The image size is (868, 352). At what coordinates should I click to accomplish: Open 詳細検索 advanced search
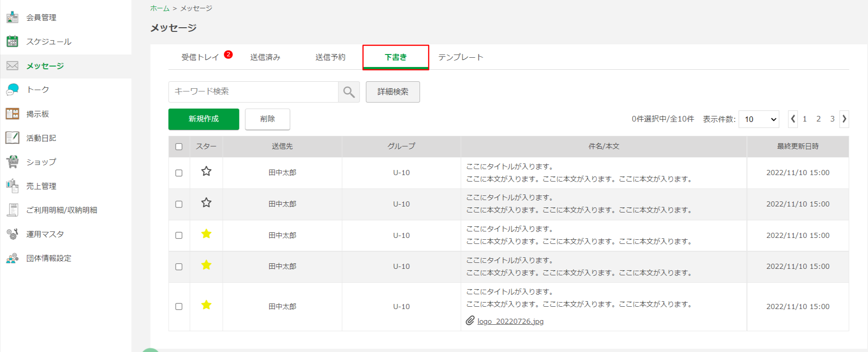click(393, 92)
